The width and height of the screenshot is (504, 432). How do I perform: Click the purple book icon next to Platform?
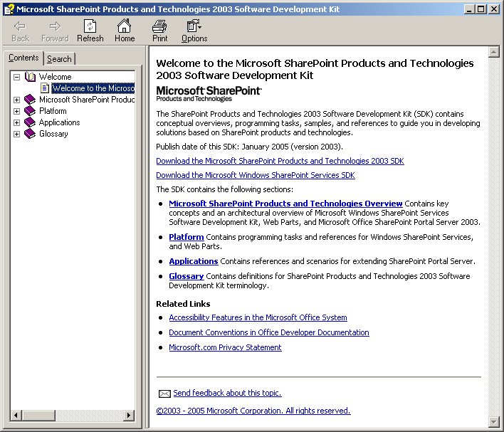click(30, 111)
